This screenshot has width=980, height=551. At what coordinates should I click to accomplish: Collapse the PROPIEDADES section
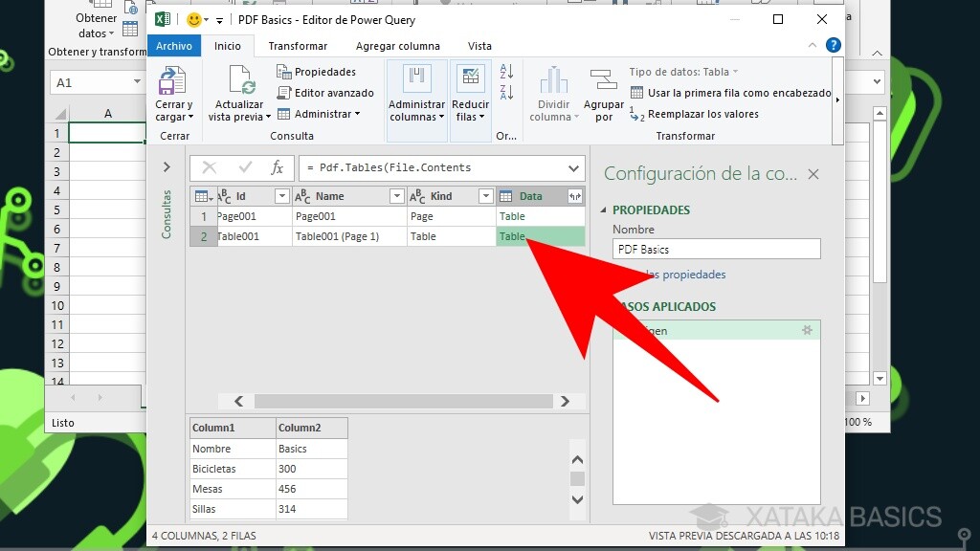tap(603, 209)
